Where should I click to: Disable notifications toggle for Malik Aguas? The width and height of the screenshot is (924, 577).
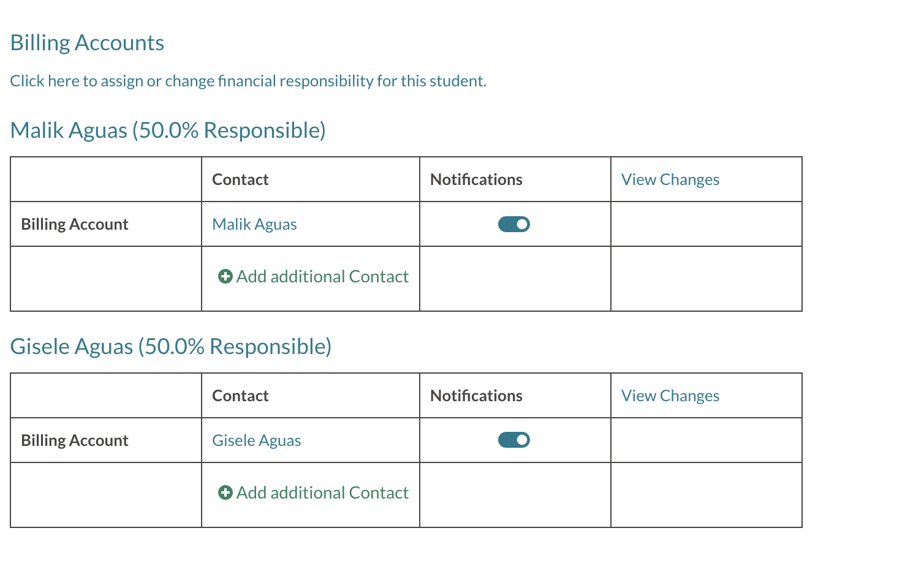click(513, 224)
